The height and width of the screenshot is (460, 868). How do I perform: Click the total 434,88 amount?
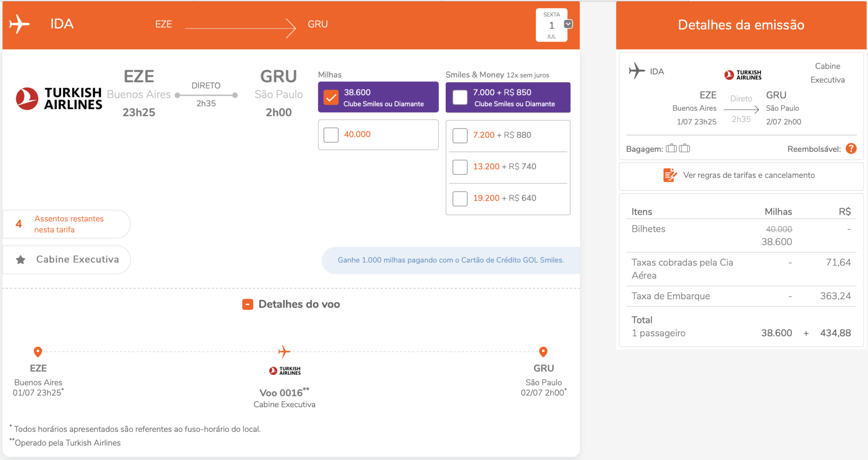coord(835,333)
